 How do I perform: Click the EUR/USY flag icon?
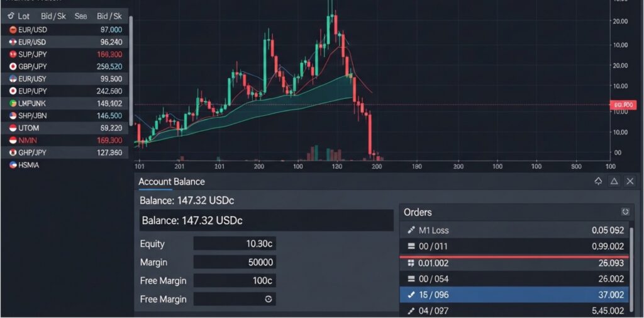tap(13, 79)
